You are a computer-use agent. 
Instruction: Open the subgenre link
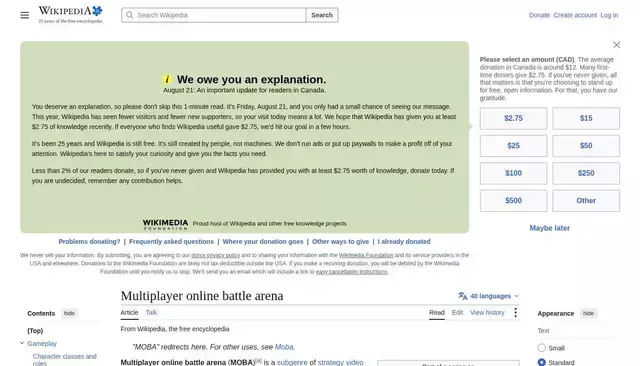292,362
